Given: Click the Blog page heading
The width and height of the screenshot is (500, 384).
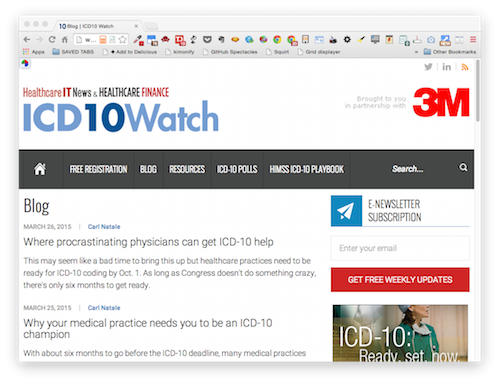Looking at the screenshot, I should click(x=36, y=206).
